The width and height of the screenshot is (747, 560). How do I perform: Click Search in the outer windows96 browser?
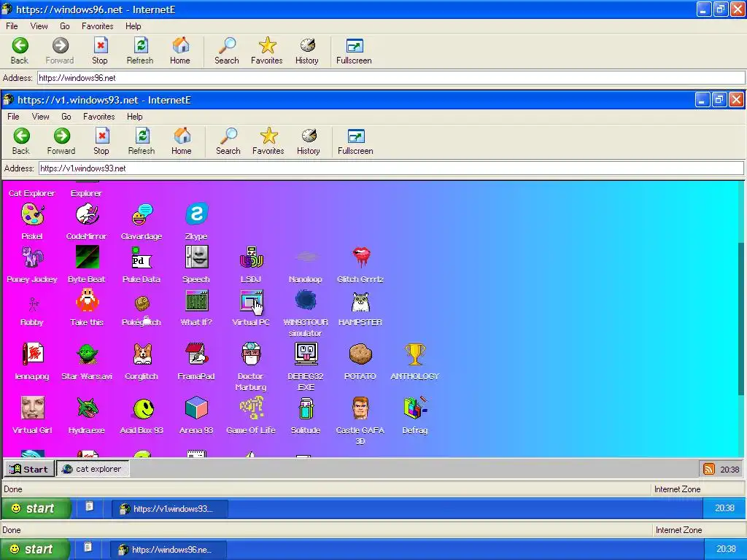(227, 51)
